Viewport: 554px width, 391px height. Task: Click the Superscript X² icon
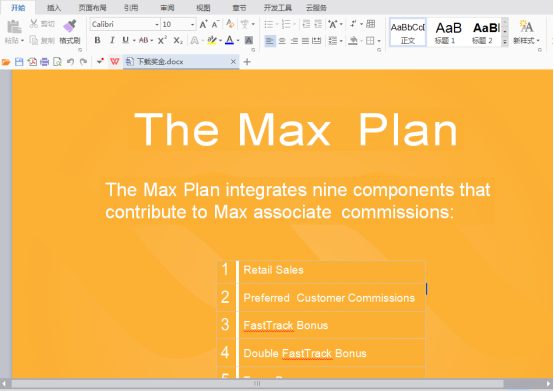pyautogui.click(x=162, y=40)
